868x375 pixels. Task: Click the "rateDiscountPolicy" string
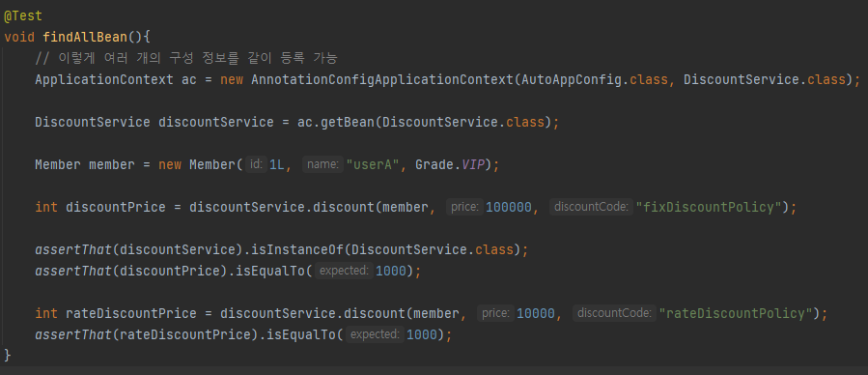[735, 313]
